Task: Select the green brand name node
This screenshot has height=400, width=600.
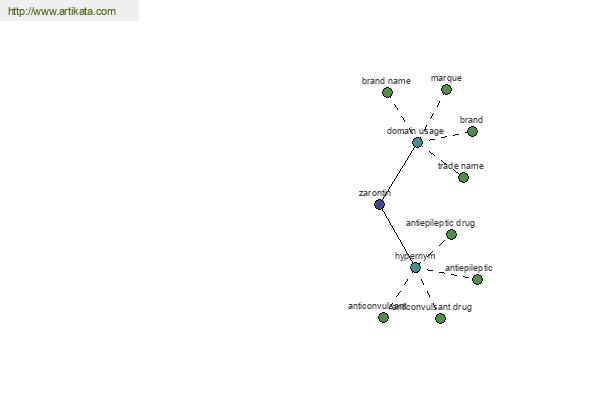Action: click(x=387, y=92)
